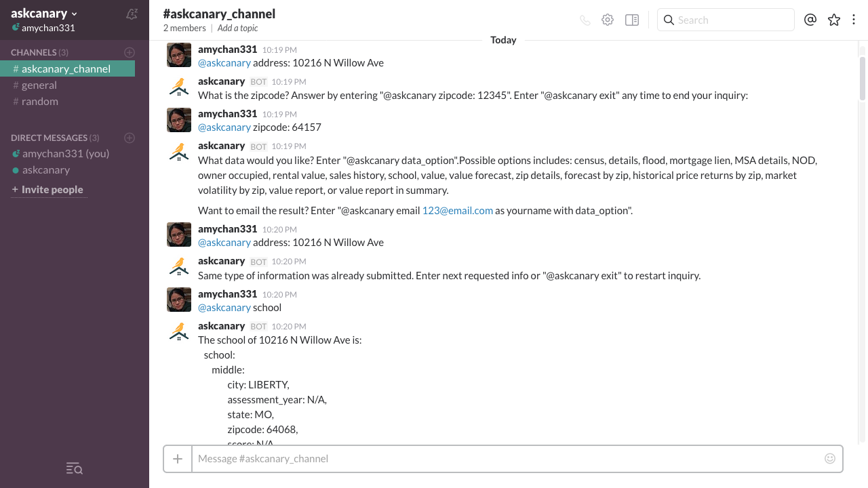Open quick switcher icon at sidebar bottom
Image resolution: width=868 pixels, height=488 pixels.
[74, 468]
